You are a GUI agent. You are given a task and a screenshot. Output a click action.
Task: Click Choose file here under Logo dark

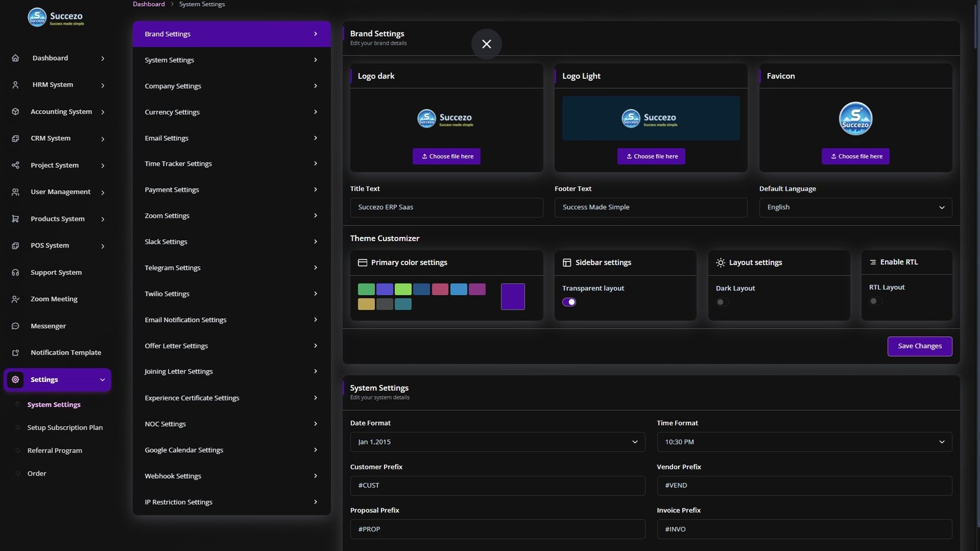click(x=447, y=156)
